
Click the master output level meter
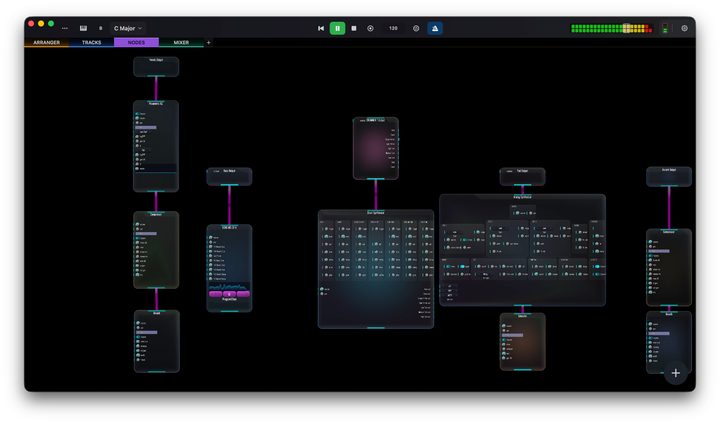(x=611, y=28)
